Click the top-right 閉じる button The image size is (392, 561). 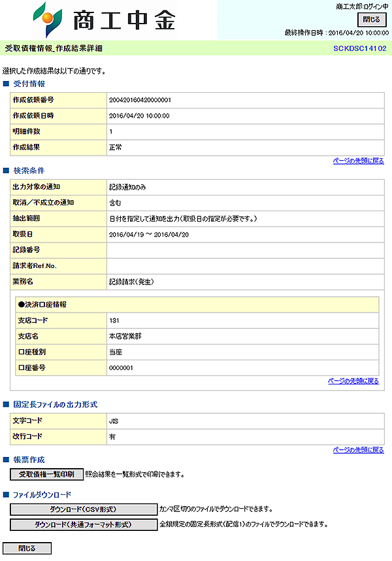coord(372,20)
